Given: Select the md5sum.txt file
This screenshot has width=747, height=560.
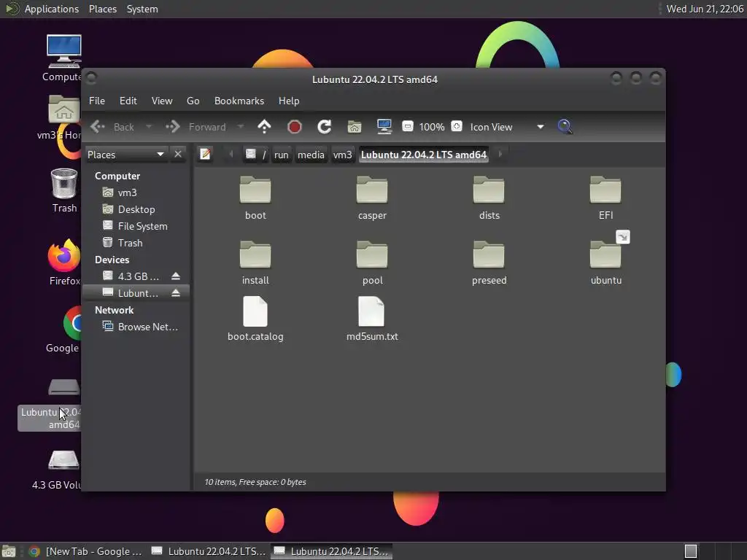Looking at the screenshot, I should (372, 319).
